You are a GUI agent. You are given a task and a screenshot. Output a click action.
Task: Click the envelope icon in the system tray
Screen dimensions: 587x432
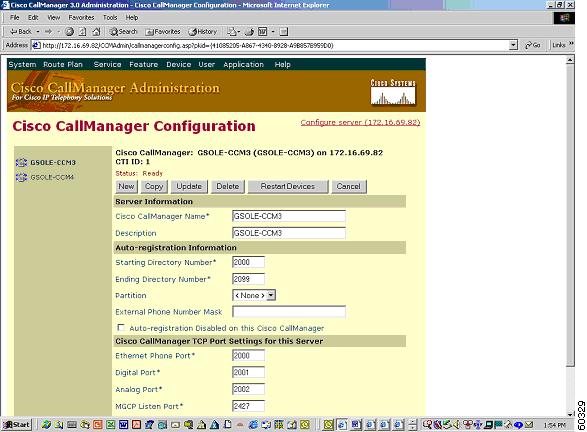point(529,425)
